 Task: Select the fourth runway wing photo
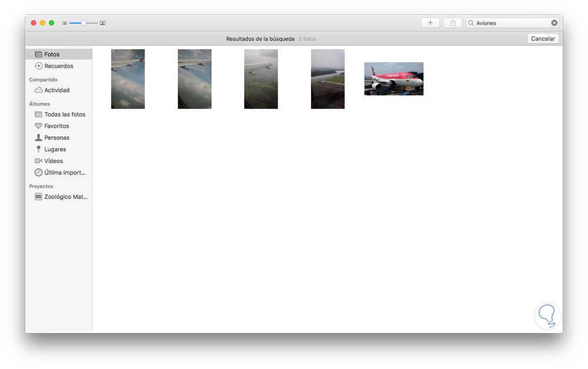click(x=328, y=79)
